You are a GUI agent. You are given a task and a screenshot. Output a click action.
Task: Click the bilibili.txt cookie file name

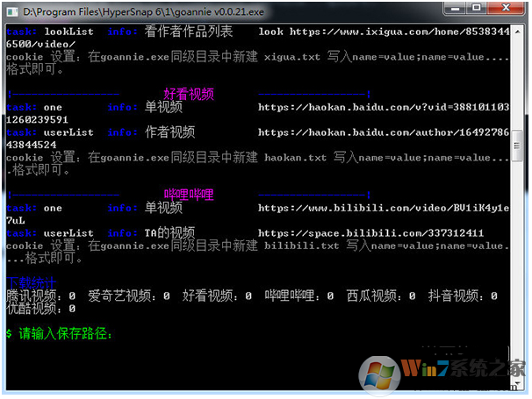[302, 246]
